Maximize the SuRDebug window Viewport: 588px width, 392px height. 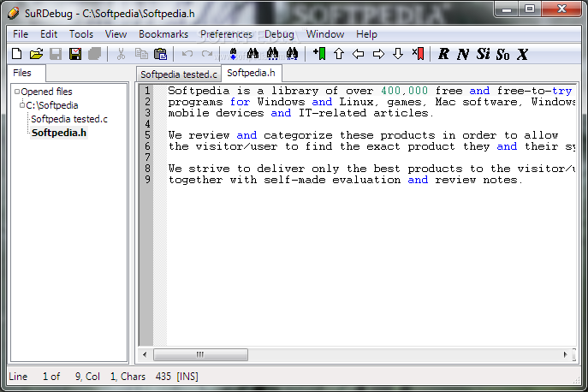coord(530,9)
